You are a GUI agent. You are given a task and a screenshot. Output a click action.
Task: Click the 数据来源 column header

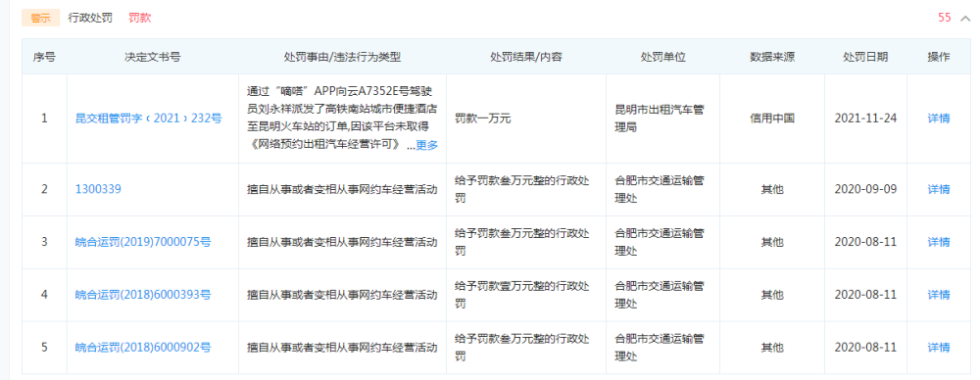(x=772, y=57)
